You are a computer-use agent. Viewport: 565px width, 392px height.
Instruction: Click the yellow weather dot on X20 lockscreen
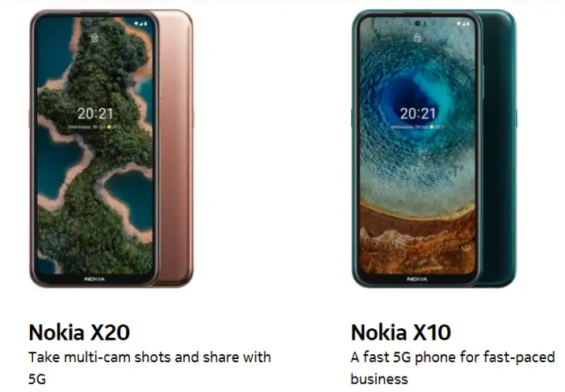pyautogui.click(x=109, y=127)
